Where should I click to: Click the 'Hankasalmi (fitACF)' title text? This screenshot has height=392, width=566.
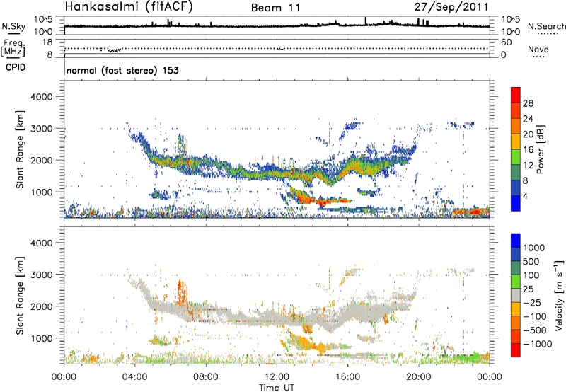129,6
